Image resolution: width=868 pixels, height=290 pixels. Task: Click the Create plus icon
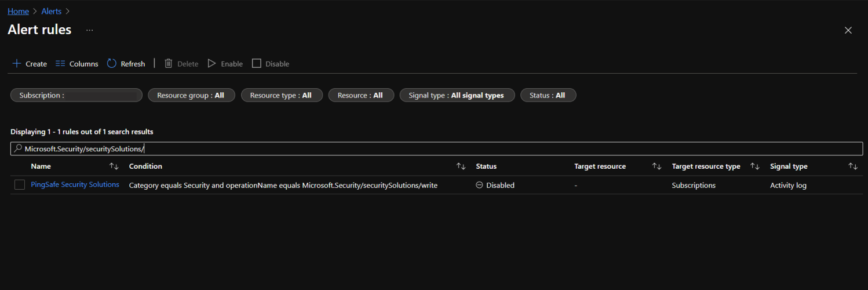click(17, 64)
